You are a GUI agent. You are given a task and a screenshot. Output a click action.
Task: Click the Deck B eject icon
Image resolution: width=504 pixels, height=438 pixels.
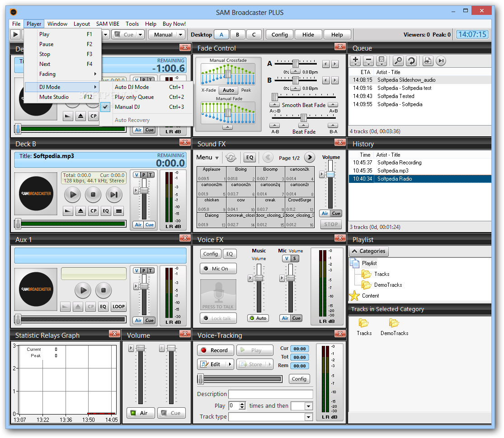tap(80, 211)
